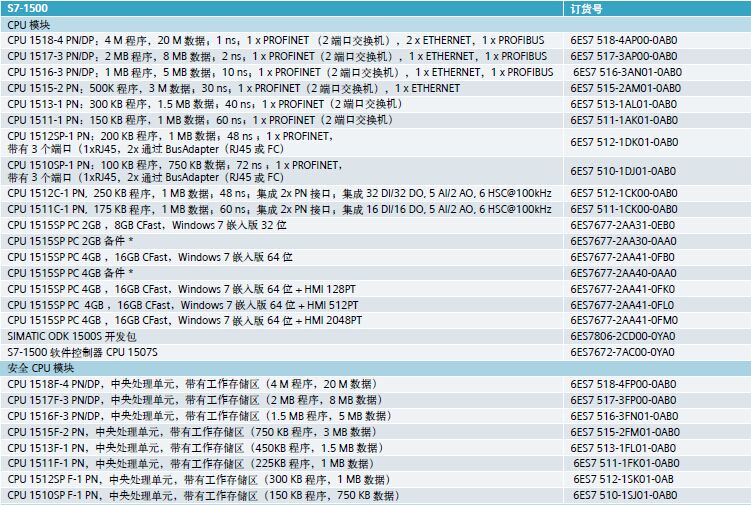
Task: Click order number 6ES7 511-1CK00-0AB0
Action: tap(624, 209)
